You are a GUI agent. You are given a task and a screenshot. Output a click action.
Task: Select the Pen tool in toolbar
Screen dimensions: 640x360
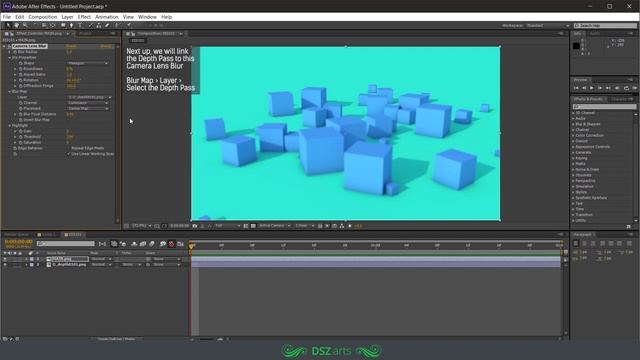(x=71, y=25)
